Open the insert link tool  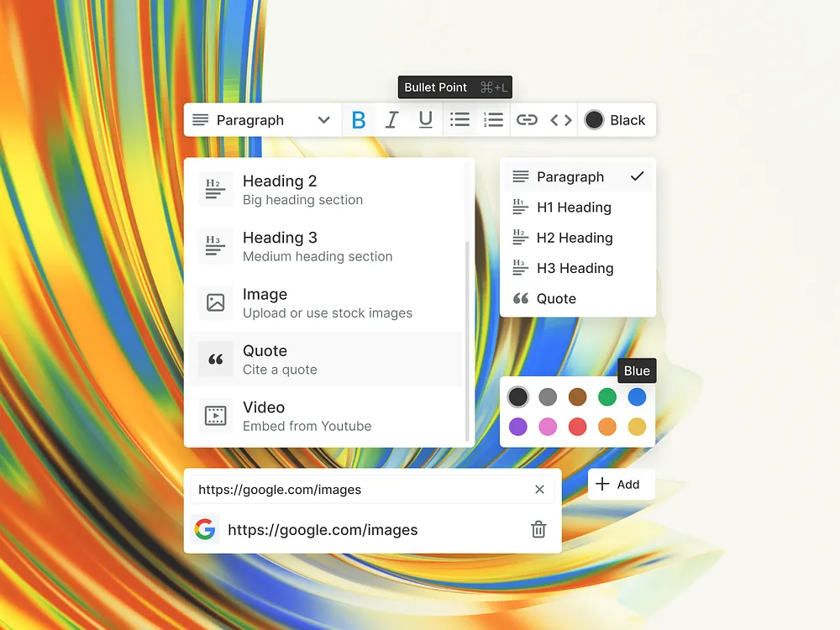click(527, 119)
